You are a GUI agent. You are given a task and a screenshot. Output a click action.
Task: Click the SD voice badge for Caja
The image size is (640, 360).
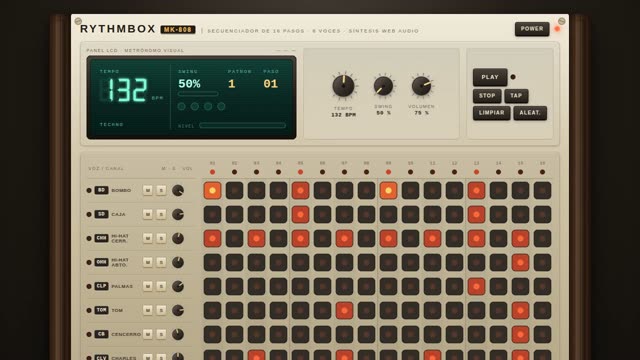(x=102, y=214)
